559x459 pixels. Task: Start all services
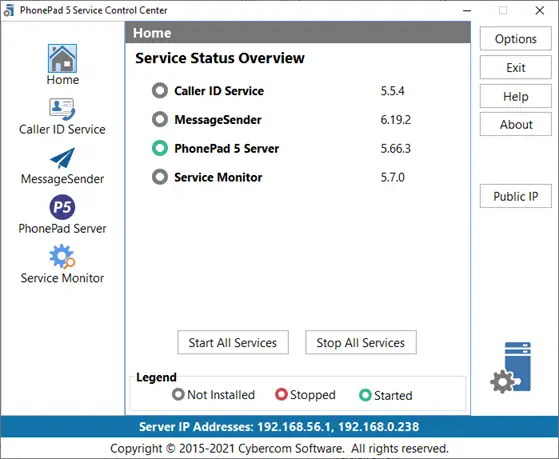[233, 342]
